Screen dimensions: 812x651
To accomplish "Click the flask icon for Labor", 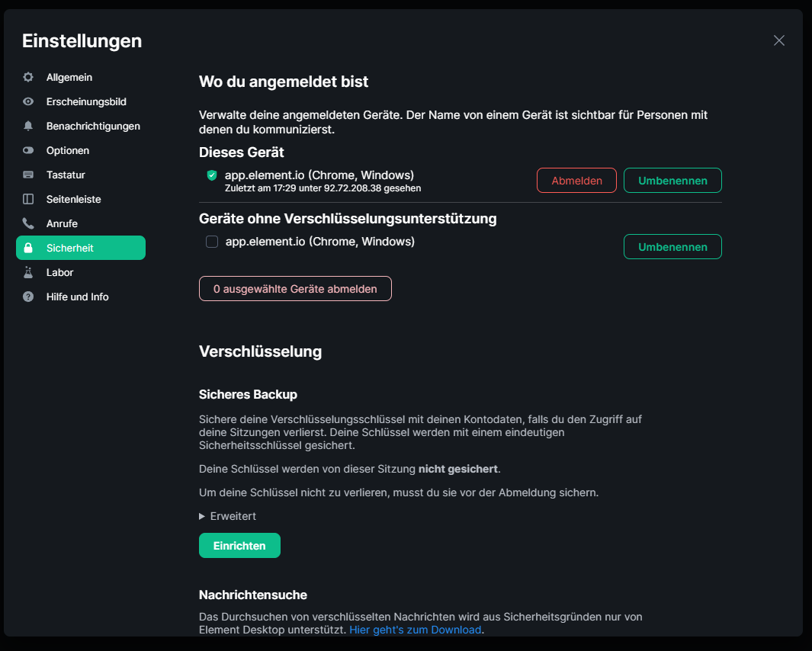I will click(x=28, y=272).
